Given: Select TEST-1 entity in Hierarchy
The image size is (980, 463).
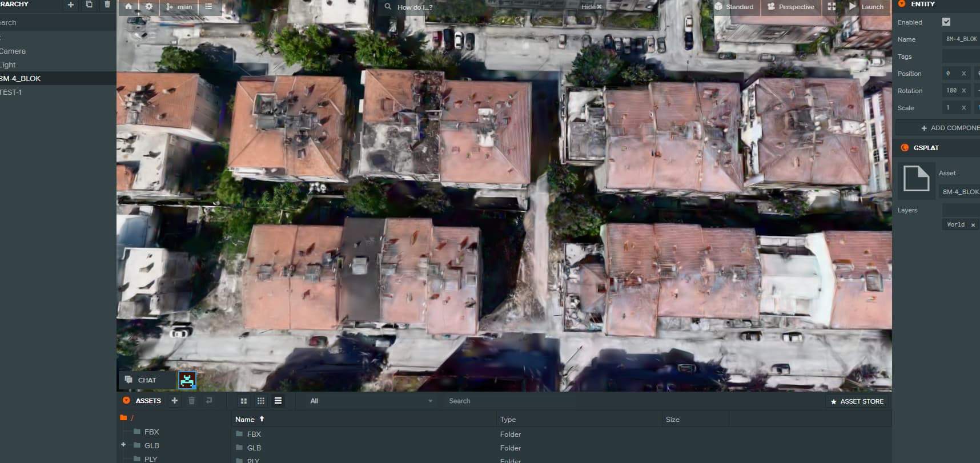Looking at the screenshot, I should coord(11,92).
